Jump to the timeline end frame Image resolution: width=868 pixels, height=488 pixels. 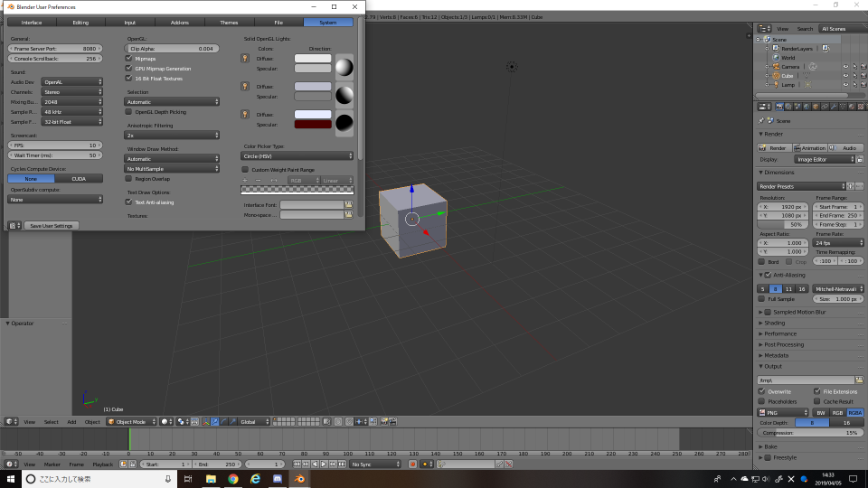click(x=342, y=465)
